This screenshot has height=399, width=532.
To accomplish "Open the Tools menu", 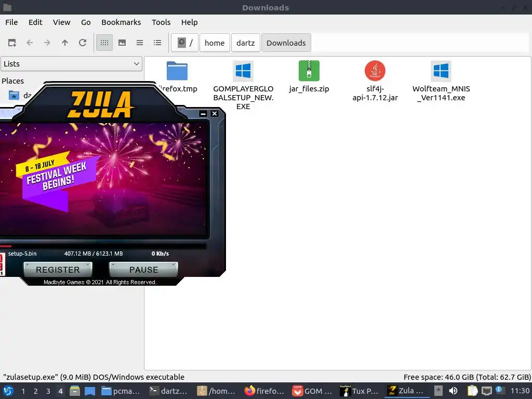I will click(x=161, y=22).
